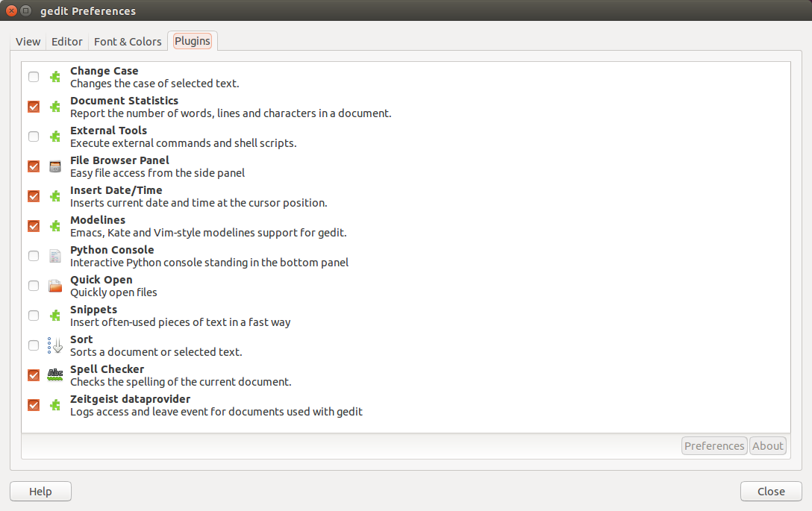Click the Change Case plugin puzzle icon

coord(55,77)
